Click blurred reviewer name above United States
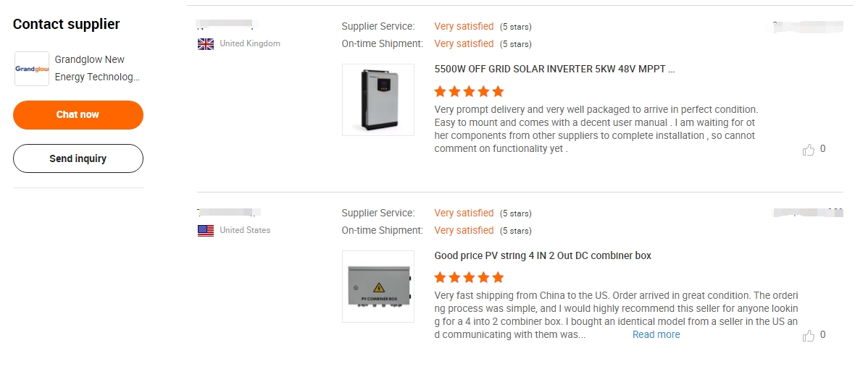The width and height of the screenshot is (868, 377). [229, 212]
